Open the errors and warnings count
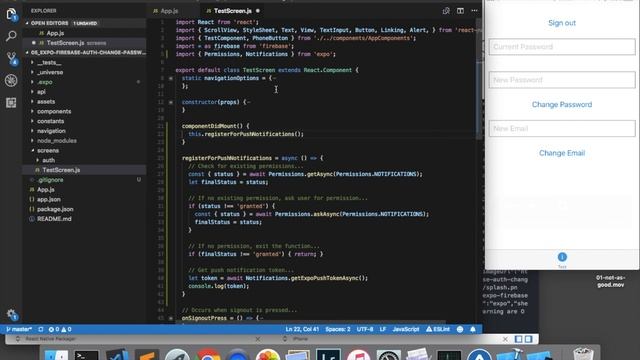This screenshot has height=360, width=640. point(60,329)
